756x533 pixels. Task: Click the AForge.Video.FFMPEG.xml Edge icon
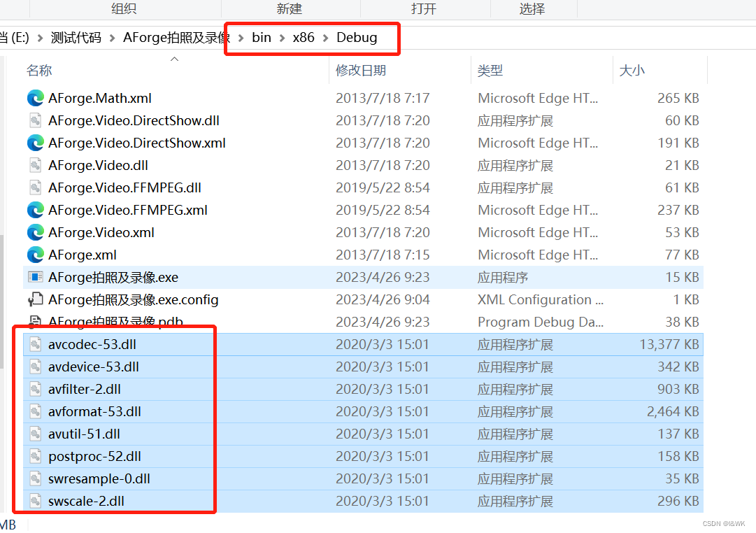point(35,210)
